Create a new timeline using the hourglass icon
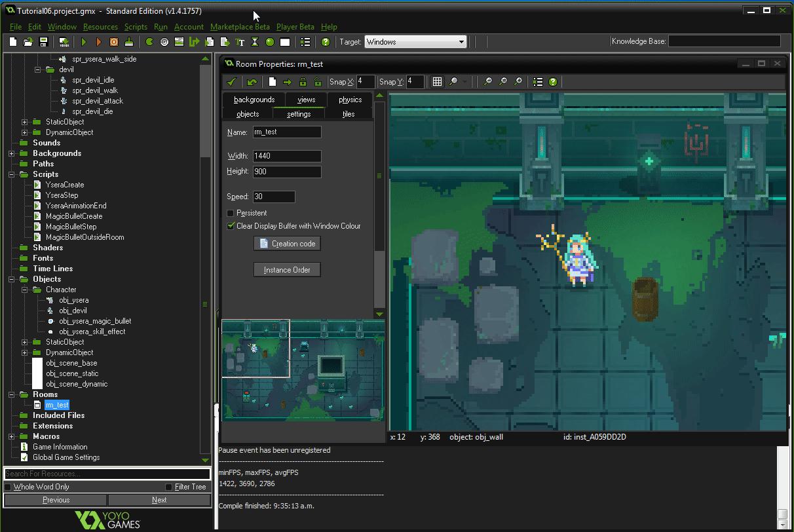Viewport: 794px width, 532px height. point(254,41)
